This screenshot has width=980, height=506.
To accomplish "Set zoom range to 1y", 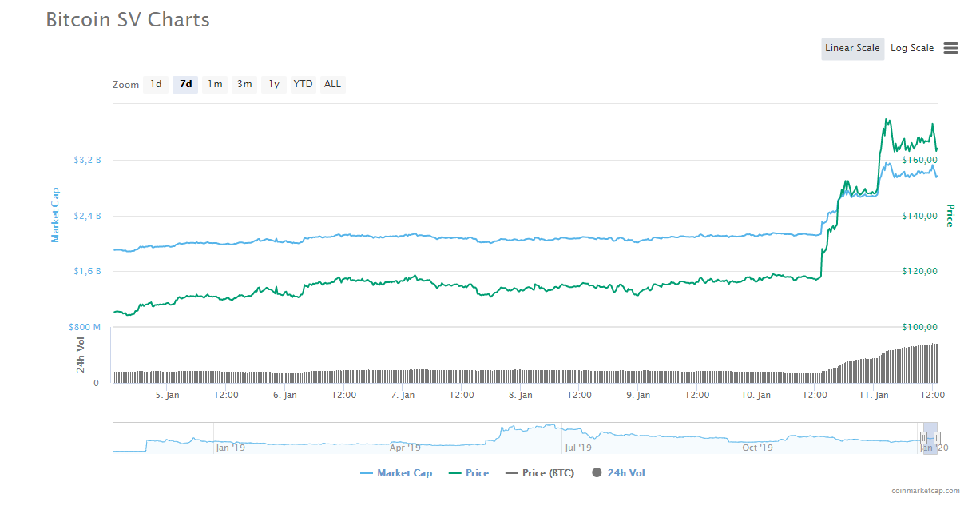I will pyautogui.click(x=274, y=84).
